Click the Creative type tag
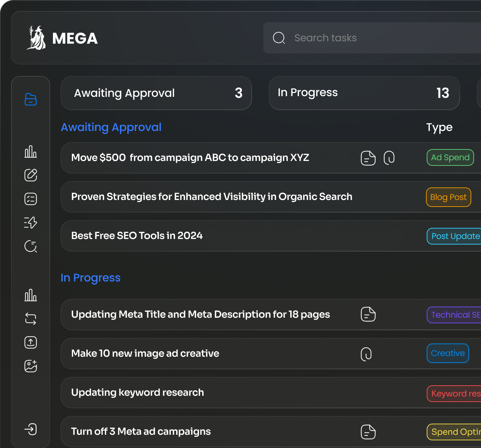The height and width of the screenshot is (448, 481). coord(448,353)
